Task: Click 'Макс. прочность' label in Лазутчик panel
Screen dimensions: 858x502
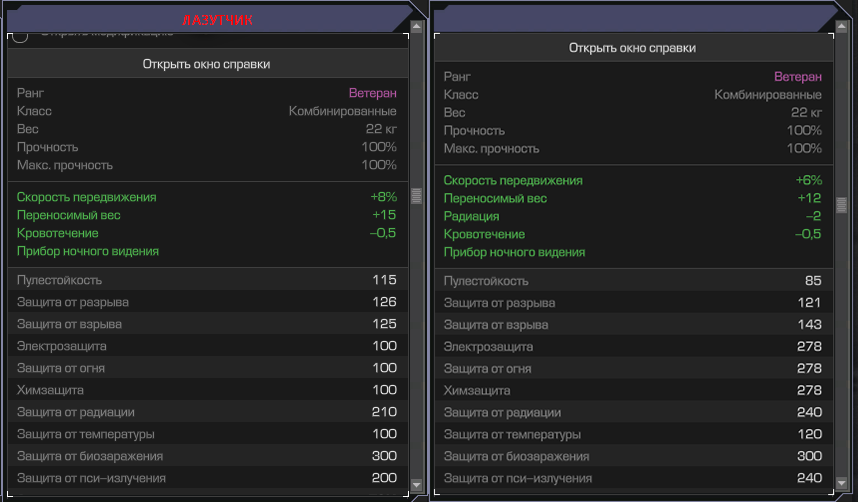Action: (x=65, y=165)
